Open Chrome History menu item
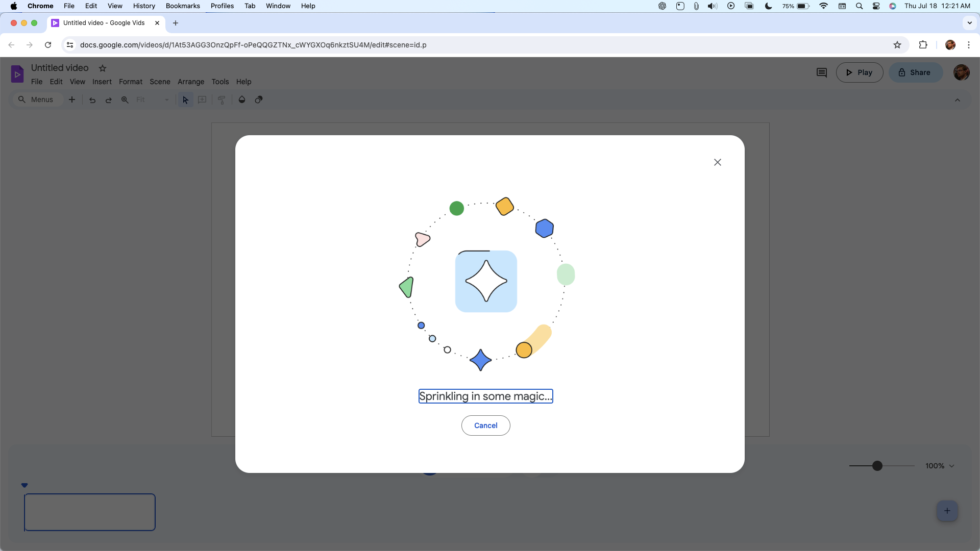This screenshot has height=551, width=980. (143, 6)
